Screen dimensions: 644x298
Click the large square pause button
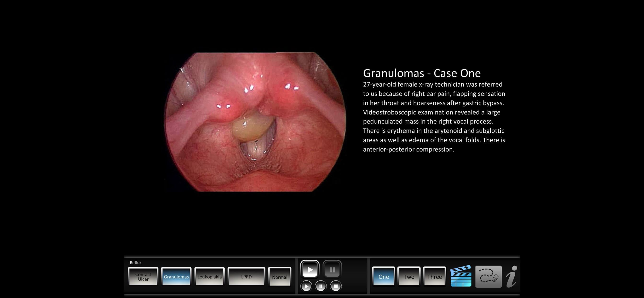(332, 269)
